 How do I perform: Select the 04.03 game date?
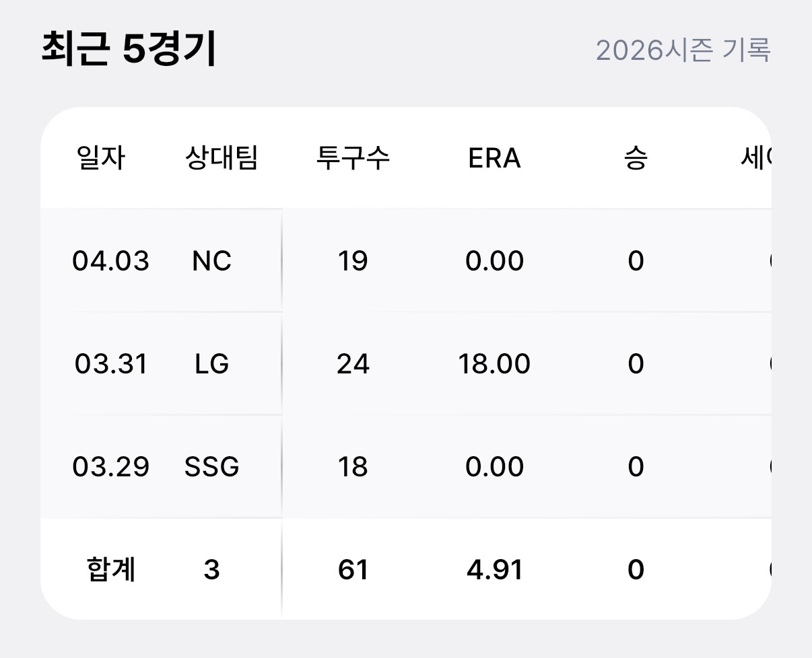110,261
